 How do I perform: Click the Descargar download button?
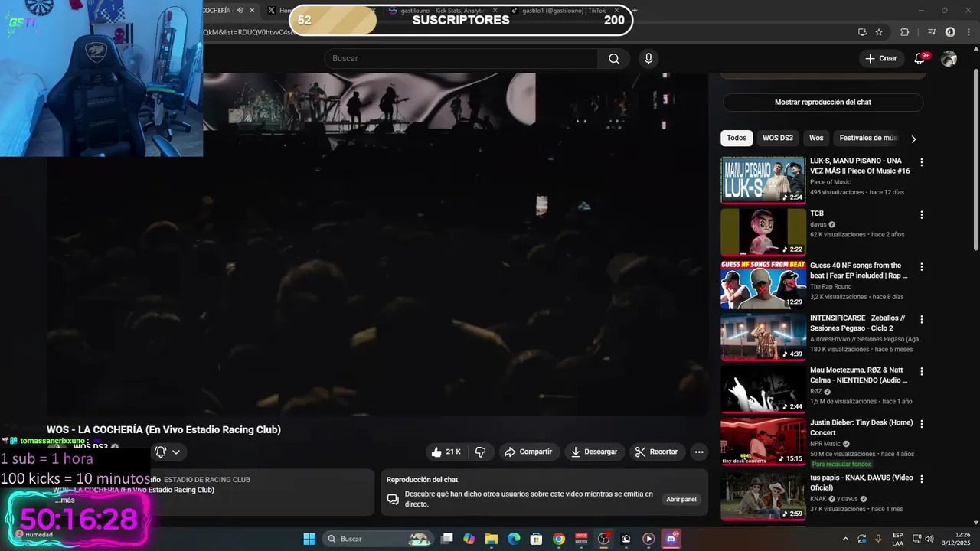coord(594,452)
